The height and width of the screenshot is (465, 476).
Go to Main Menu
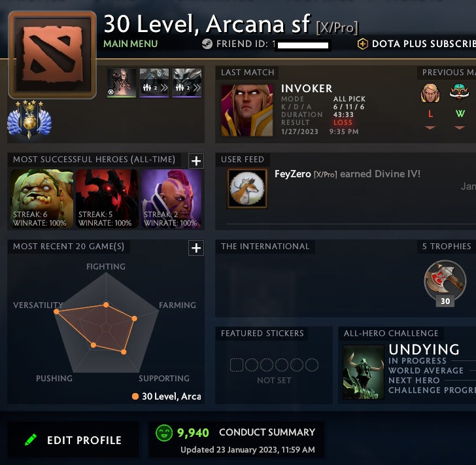coord(131,44)
